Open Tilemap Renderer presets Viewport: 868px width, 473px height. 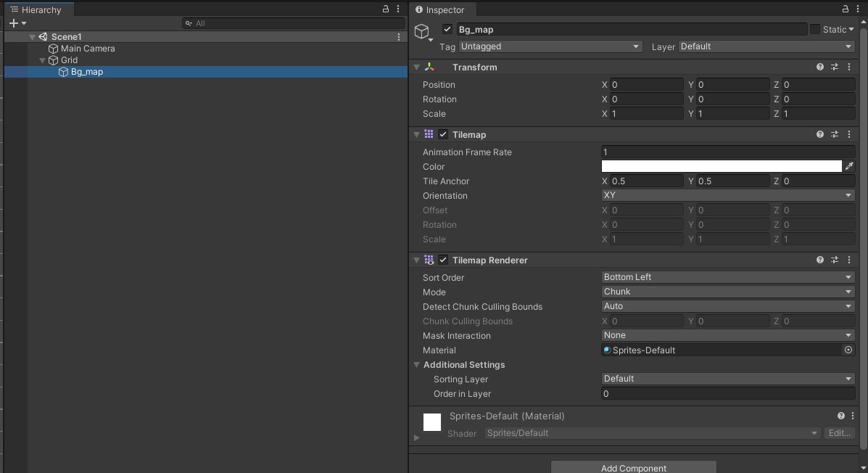[x=834, y=260]
